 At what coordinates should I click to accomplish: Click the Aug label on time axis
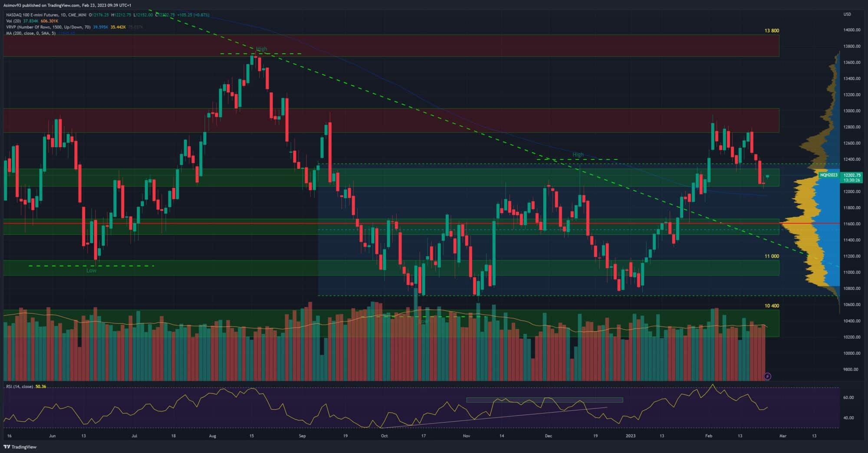coord(212,436)
